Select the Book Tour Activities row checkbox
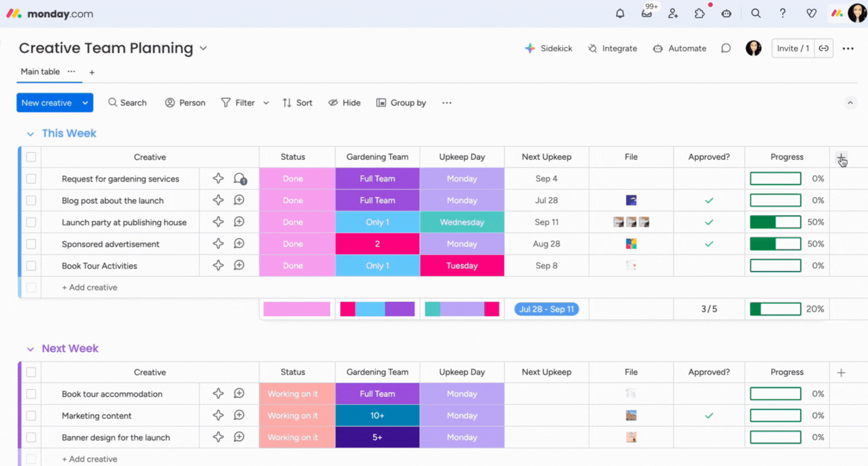The width and height of the screenshot is (868, 466). point(31,266)
